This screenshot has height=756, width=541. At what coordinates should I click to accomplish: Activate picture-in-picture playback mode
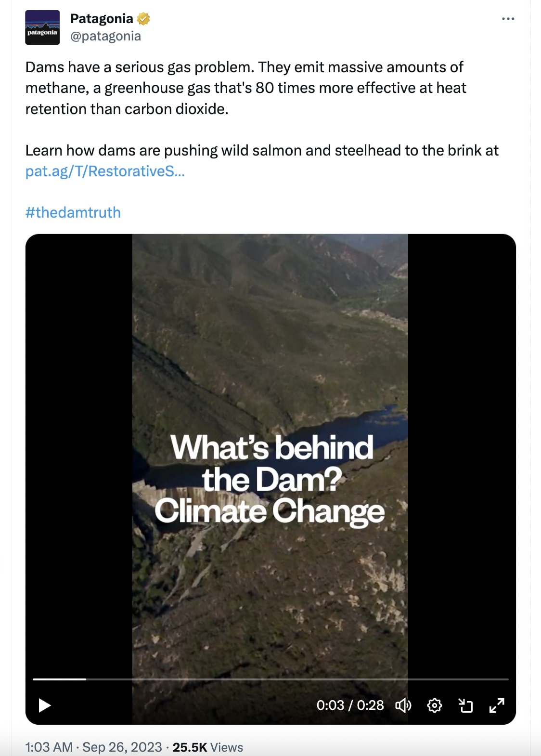point(465,706)
